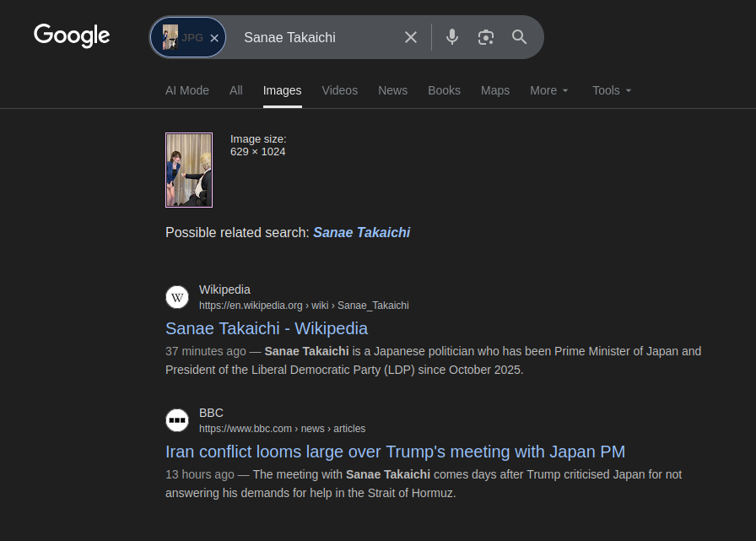Remove the JPG image chip from search
Viewport: 756px width, 541px height.
coord(214,38)
